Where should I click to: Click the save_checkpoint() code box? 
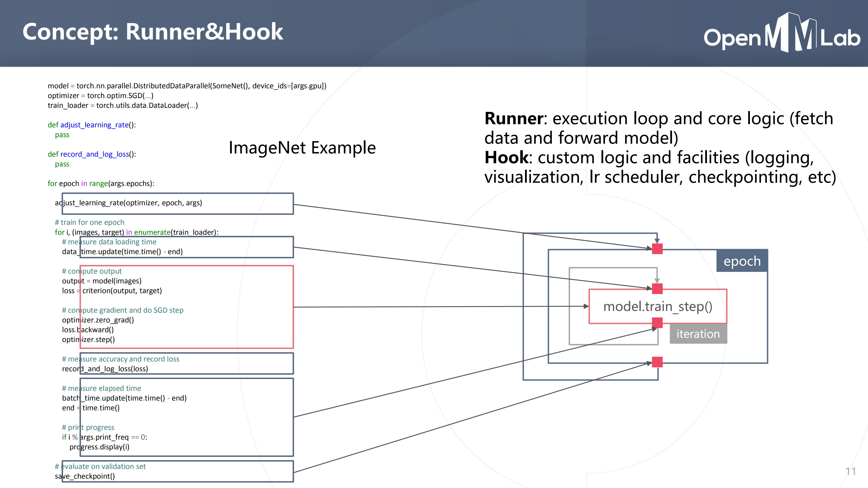(x=178, y=471)
